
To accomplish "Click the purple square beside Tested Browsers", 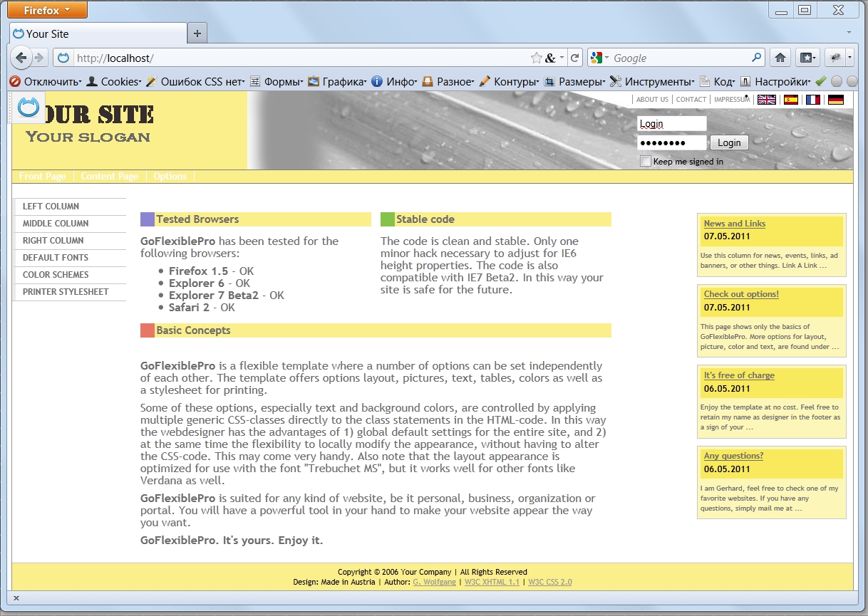I will (148, 219).
